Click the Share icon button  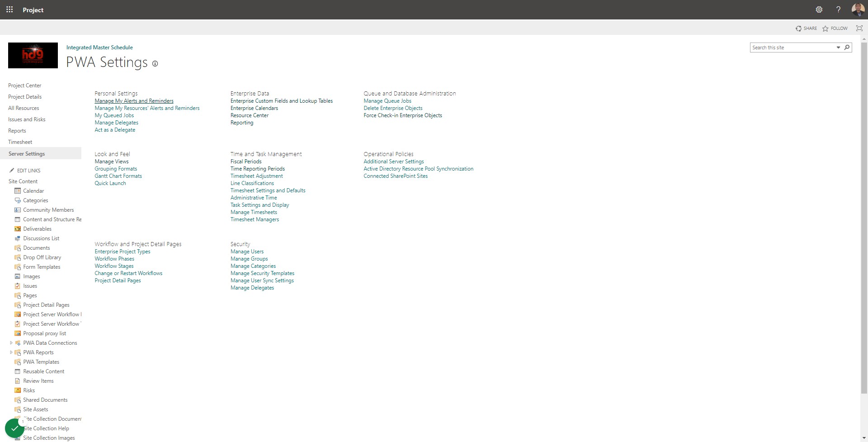798,29
